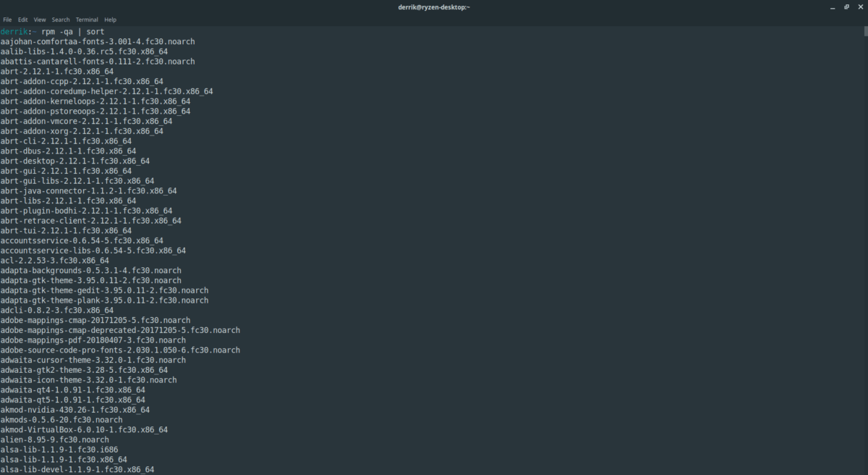Screen dimensions: 868x475
Task: Click the scrollbar thumb at top right
Action: click(865, 32)
